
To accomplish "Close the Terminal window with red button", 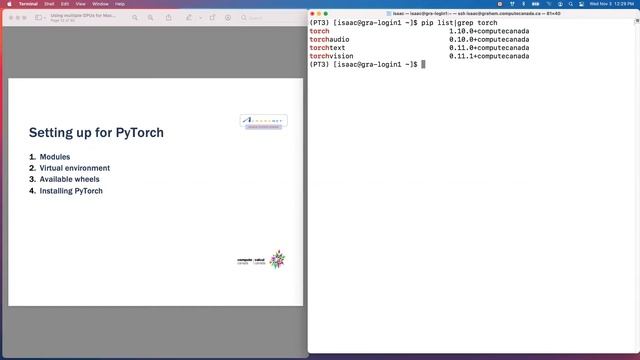I will [312, 13].
